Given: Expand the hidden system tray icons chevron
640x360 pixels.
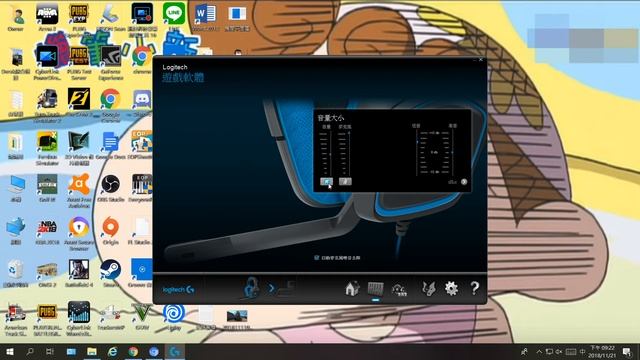Looking at the screenshot, I should (539, 351).
